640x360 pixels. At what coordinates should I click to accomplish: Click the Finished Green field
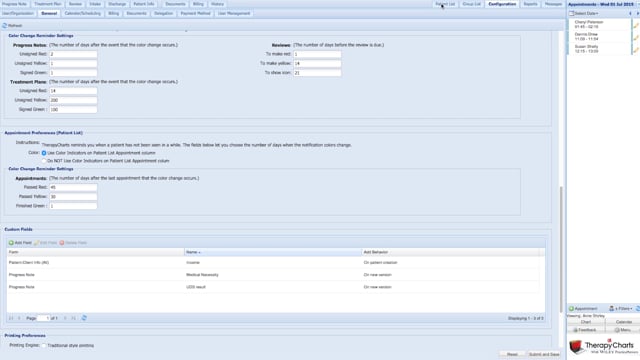pos(73,206)
